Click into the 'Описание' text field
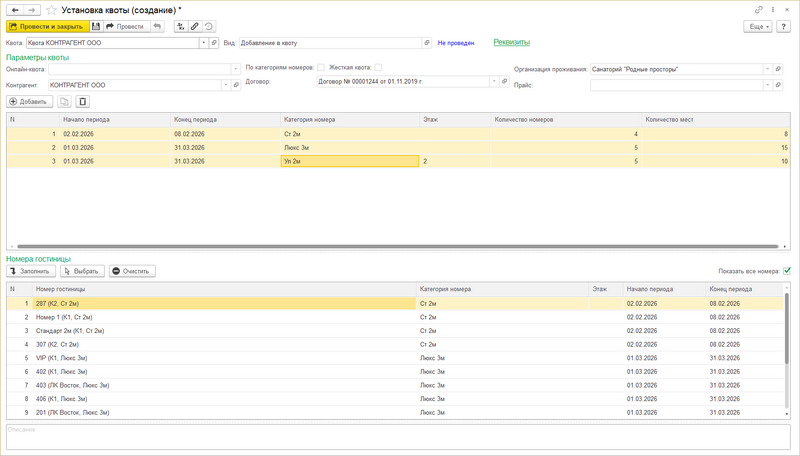800x456 pixels. click(398, 437)
